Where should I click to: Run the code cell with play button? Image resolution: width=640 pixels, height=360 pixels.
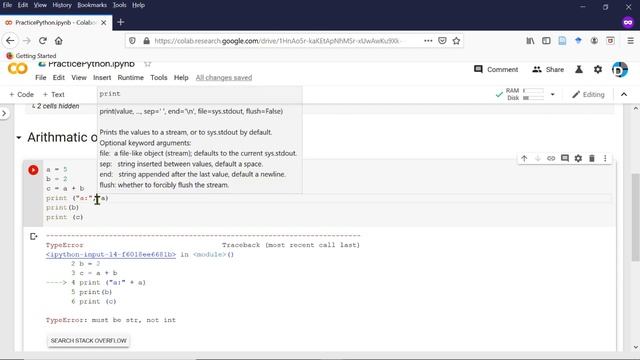[33, 170]
